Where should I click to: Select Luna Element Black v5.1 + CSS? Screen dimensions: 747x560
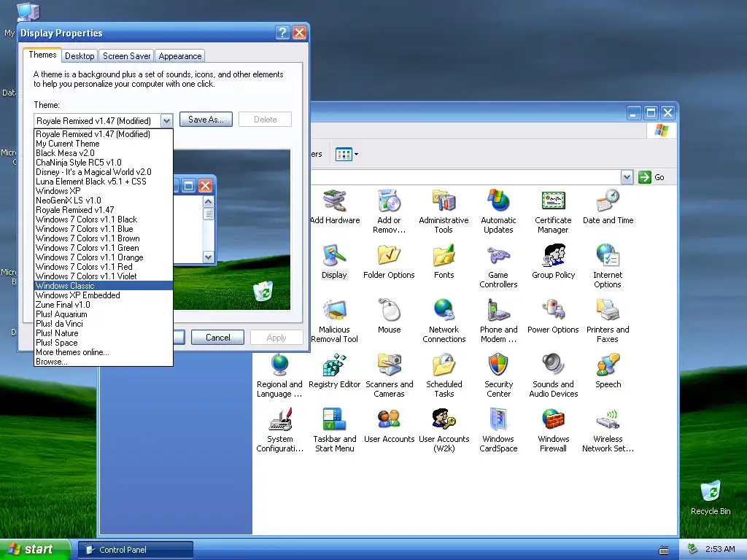click(x=104, y=182)
